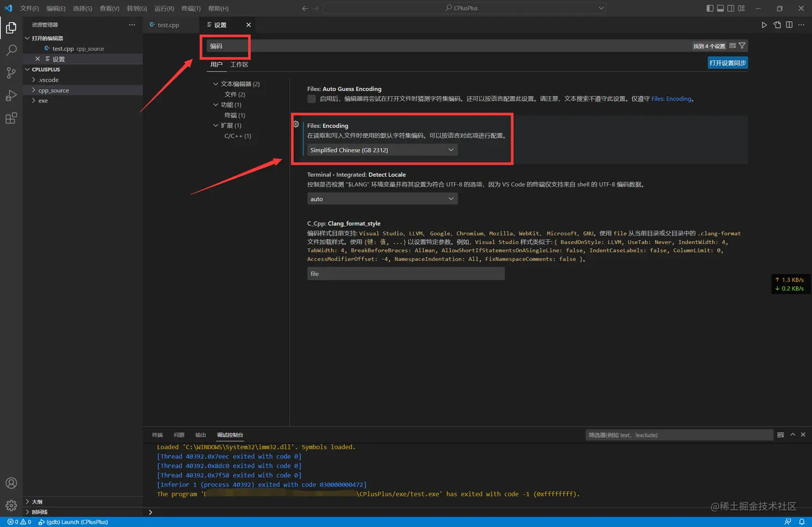Show errors and warnings in status bar
The width and height of the screenshot is (812, 527).
[19, 522]
